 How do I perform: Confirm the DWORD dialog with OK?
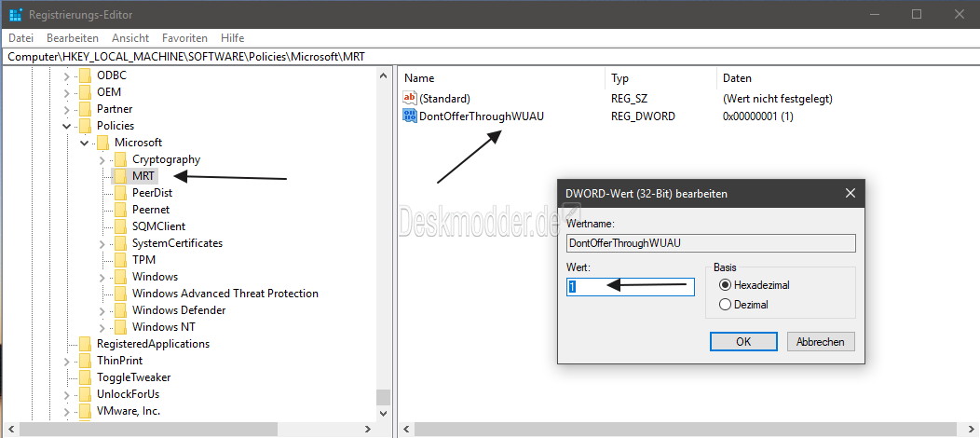pos(743,342)
